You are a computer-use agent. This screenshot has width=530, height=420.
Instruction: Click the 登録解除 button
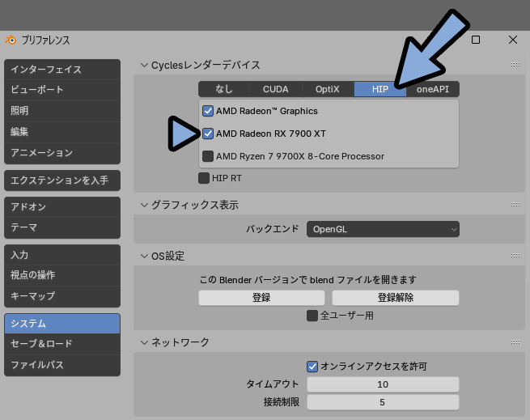pos(396,298)
